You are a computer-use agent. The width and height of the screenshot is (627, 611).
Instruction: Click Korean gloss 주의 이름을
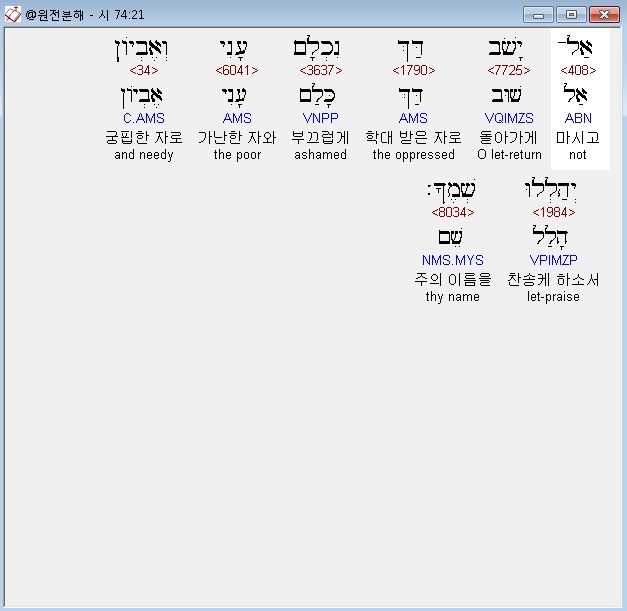pyautogui.click(x=453, y=280)
